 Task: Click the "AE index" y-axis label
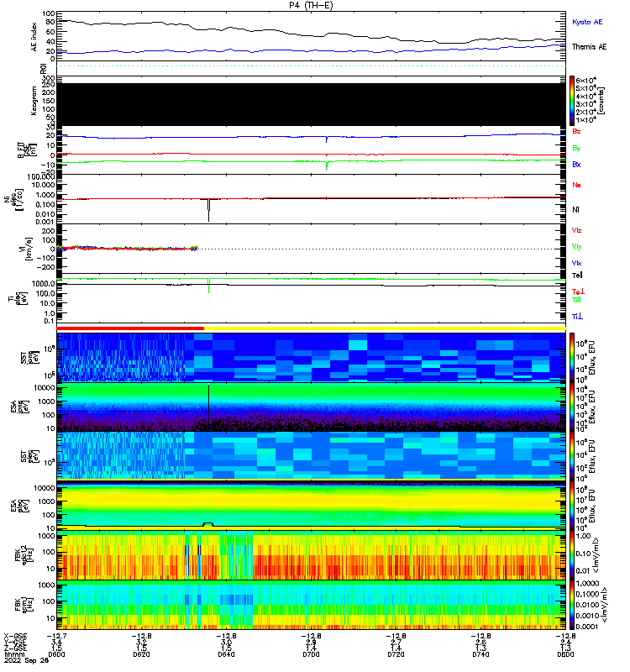point(34,37)
